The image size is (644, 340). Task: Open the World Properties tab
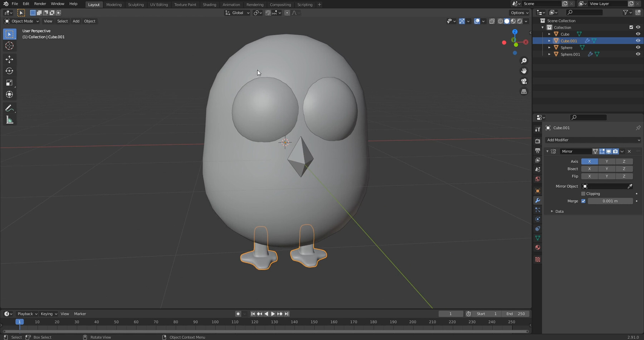538,179
